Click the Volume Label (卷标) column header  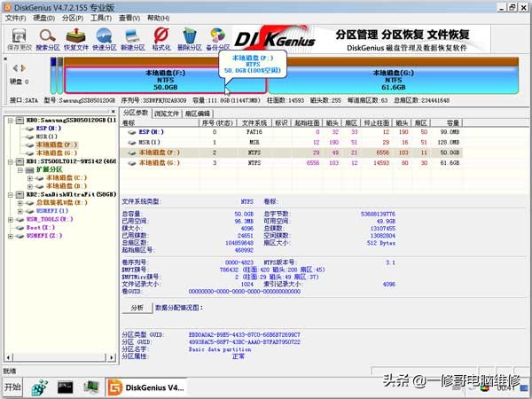pos(160,123)
